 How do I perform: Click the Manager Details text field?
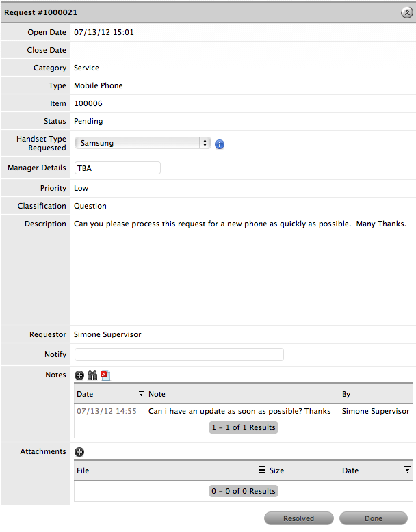(x=117, y=168)
